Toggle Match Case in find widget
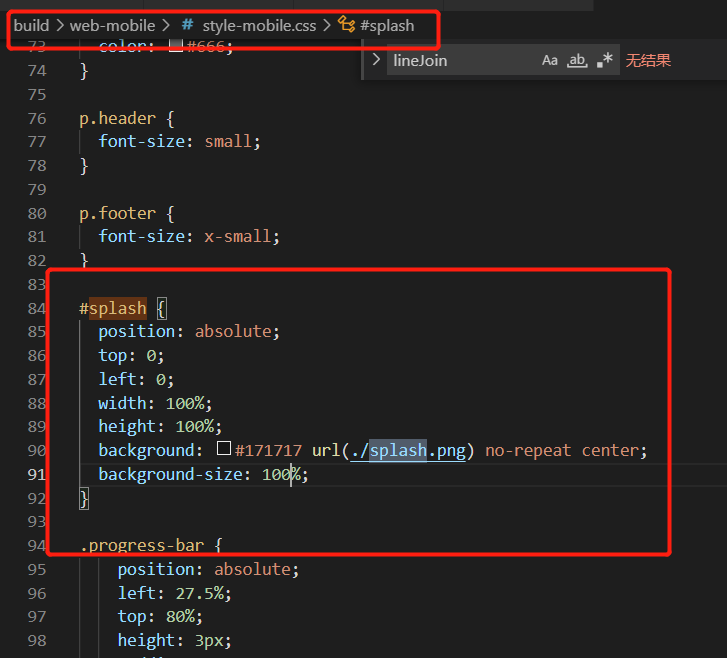Screen dimensions: 727x658 click(550, 60)
